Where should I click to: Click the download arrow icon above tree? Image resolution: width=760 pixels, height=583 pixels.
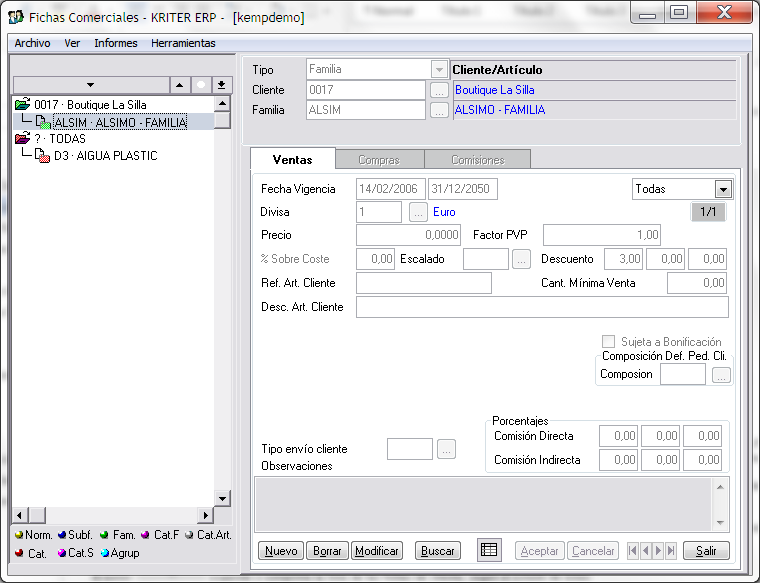pyautogui.click(x=222, y=85)
